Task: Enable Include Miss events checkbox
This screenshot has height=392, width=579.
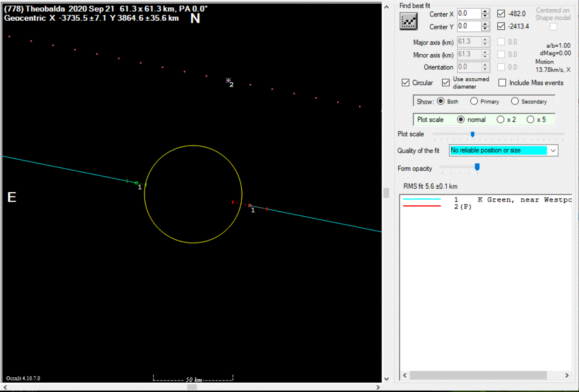Action: tap(502, 83)
